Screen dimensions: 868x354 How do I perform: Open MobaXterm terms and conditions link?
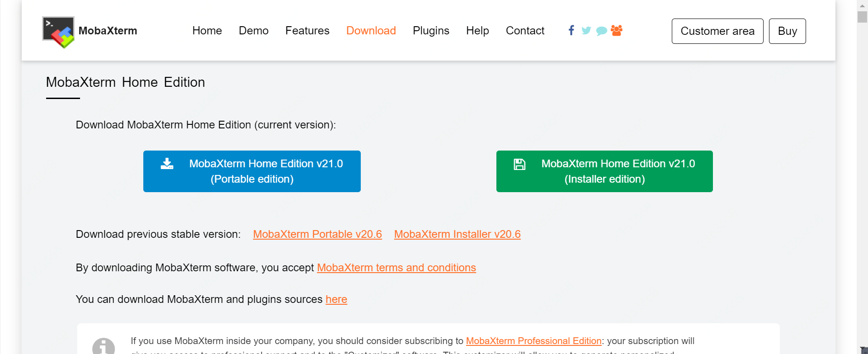coord(396,268)
